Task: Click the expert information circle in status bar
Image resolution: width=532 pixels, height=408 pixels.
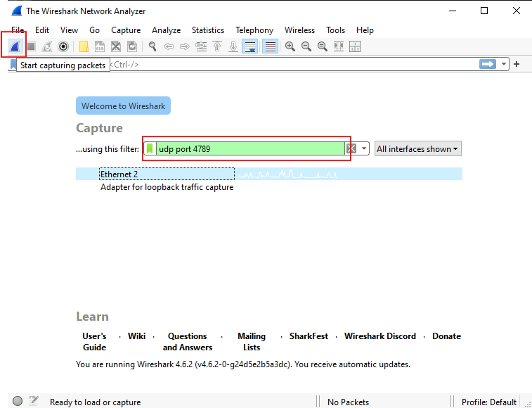Action: click(18, 401)
